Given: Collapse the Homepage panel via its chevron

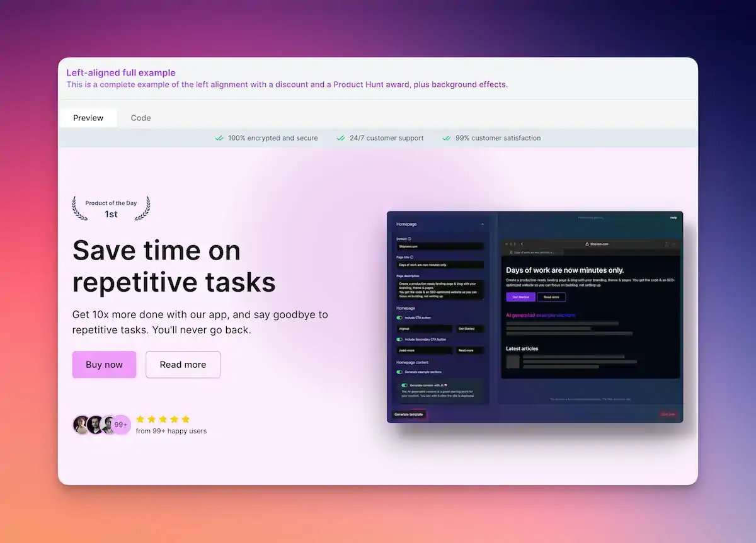Looking at the screenshot, I should coord(483,223).
